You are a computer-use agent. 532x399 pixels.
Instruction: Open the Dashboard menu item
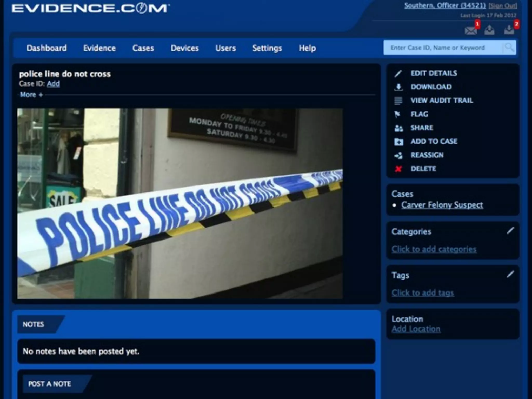pyautogui.click(x=47, y=48)
